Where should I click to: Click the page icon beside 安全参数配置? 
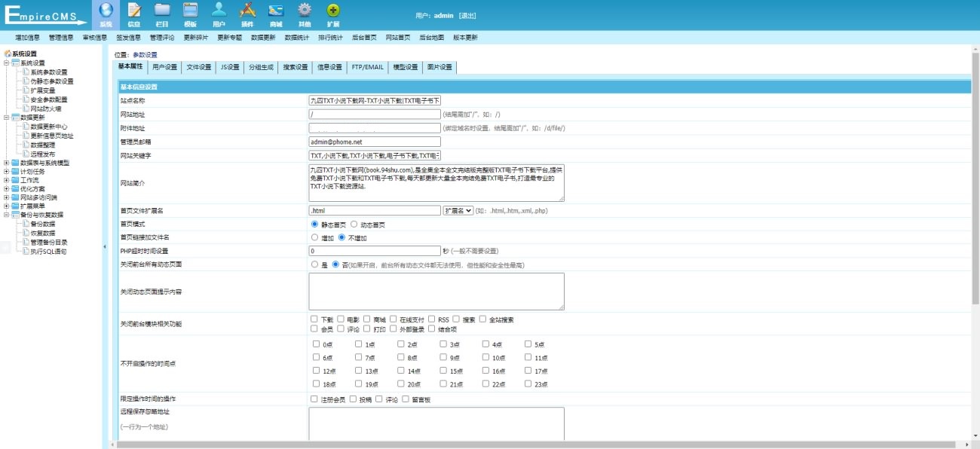point(26,99)
